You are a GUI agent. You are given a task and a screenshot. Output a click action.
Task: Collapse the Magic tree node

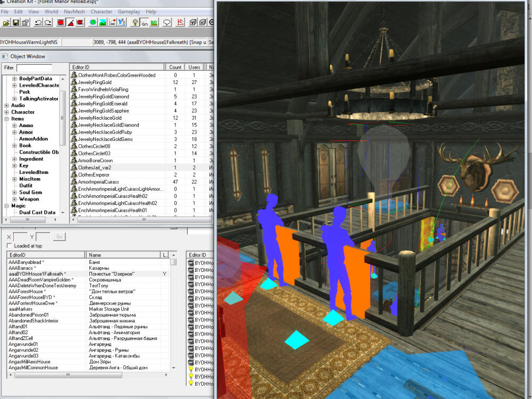6,206
